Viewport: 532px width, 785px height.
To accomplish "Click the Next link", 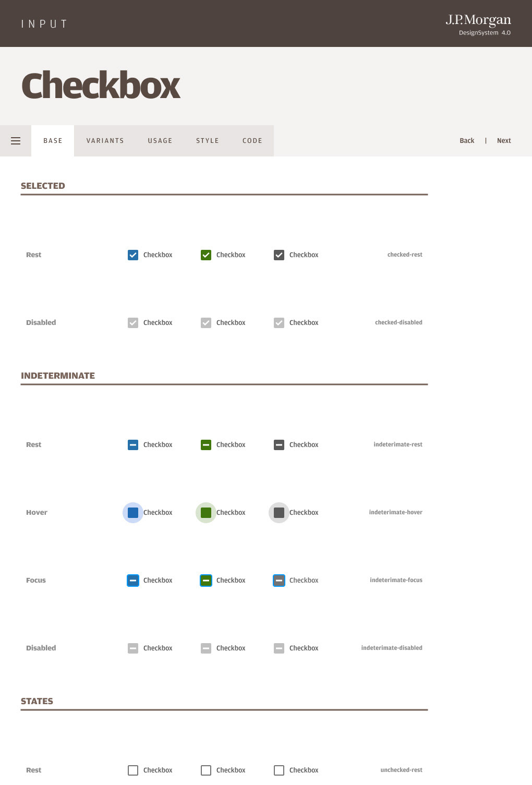I will pos(504,141).
